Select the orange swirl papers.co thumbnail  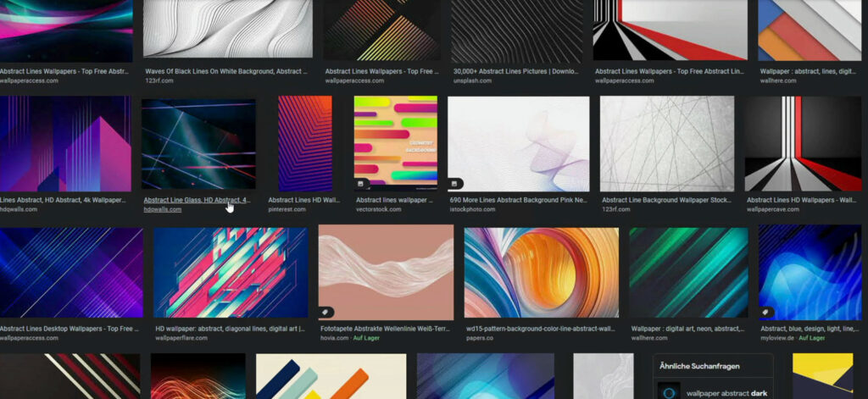point(541,272)
